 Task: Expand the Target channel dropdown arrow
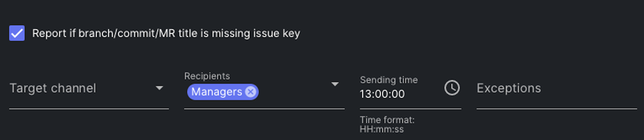(159, 88)
